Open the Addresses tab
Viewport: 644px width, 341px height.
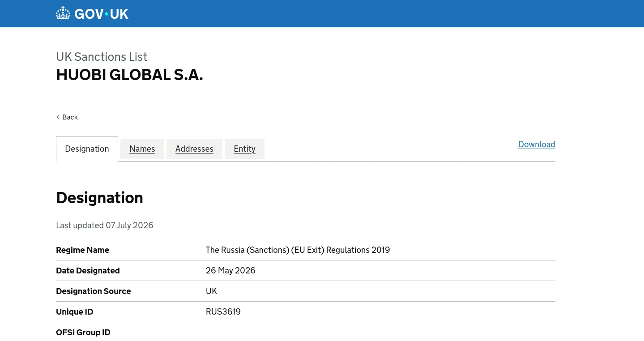pos(194,149)
